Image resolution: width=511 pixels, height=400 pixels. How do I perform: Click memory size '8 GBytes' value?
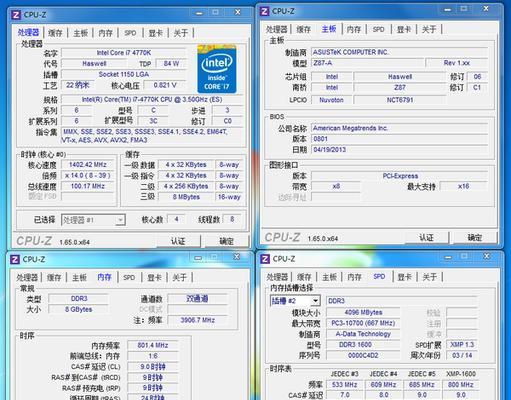(78, 309)
